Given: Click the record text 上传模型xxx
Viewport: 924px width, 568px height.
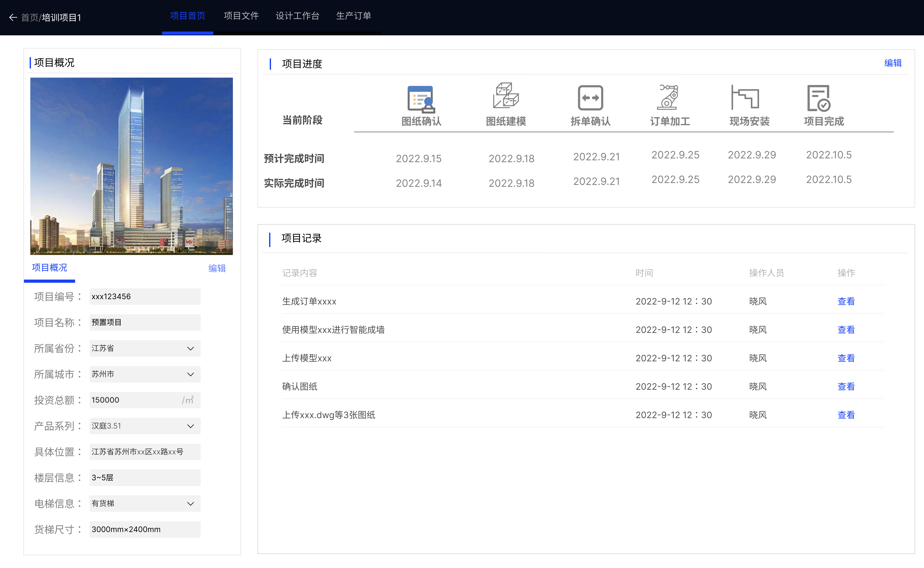Looking at the screenshot, I should click(307, 358).
